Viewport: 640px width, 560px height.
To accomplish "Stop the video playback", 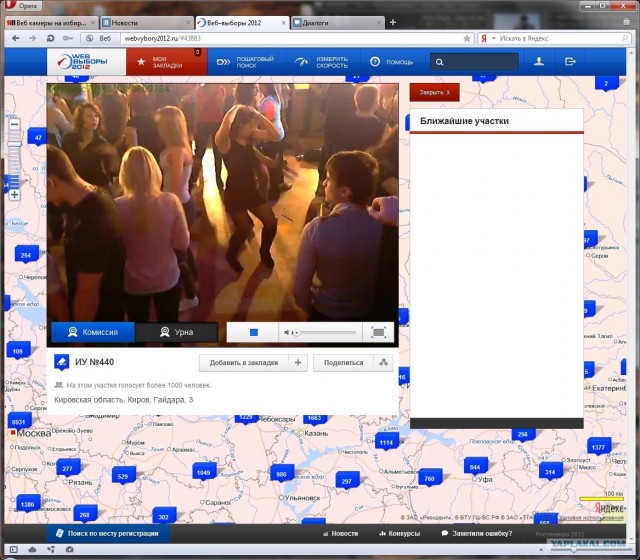I will (x=253, y=332).
